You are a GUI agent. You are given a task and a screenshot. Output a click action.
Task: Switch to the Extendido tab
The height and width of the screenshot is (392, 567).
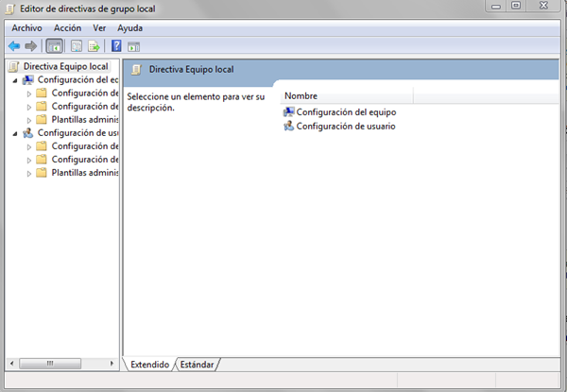tap(149, 365)
